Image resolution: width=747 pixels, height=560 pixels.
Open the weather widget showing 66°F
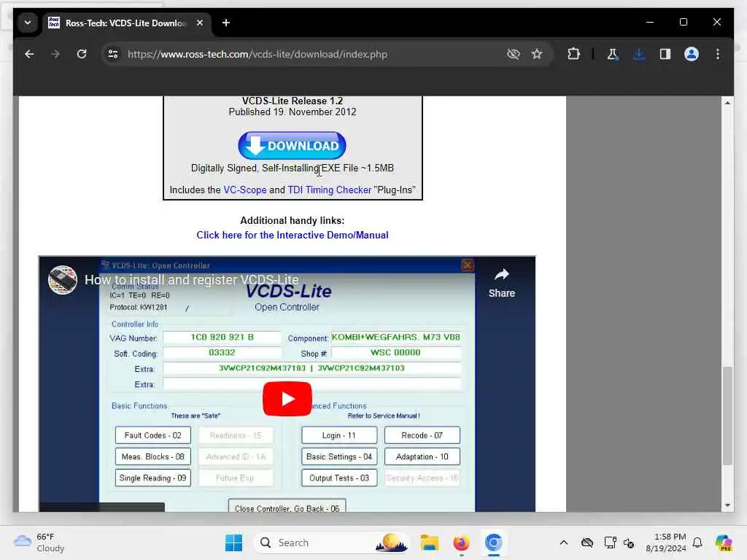(x=40, y=542)
